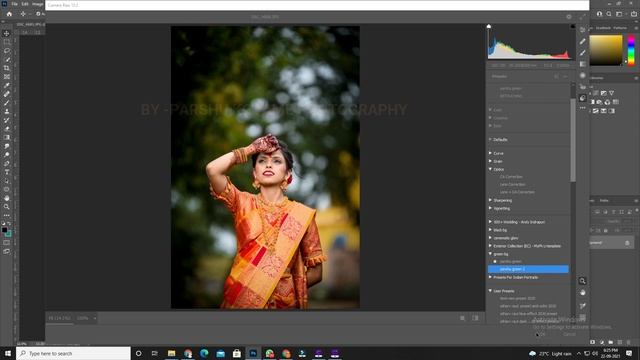Select the Eyedropper tool
Screen dimensions: 640x360
7,85
